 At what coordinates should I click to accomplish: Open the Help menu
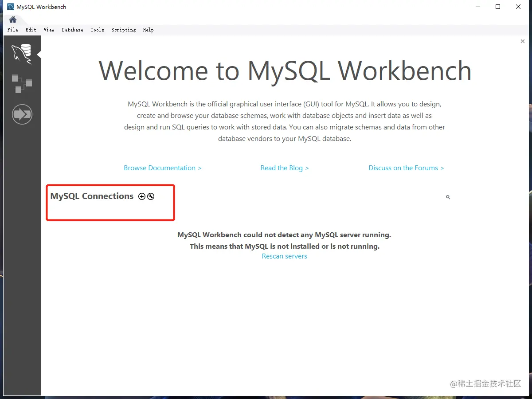pos(148,30)
